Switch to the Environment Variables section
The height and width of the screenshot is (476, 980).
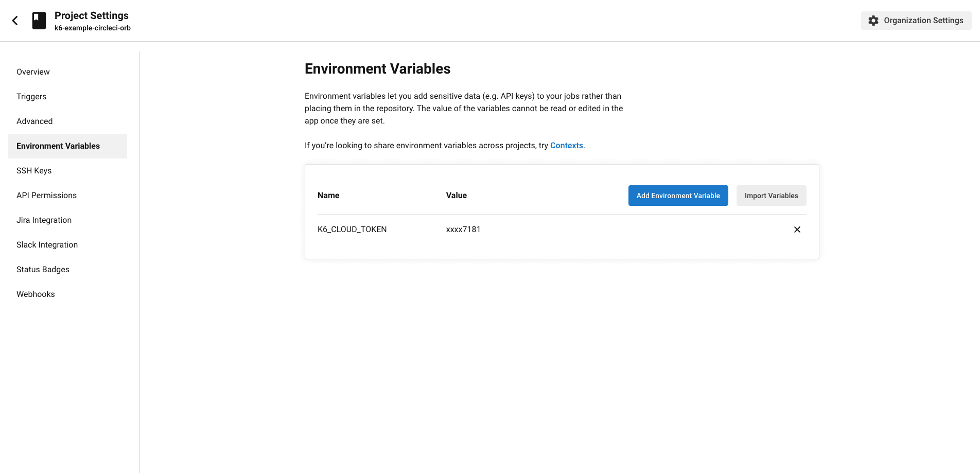(58, 146)
